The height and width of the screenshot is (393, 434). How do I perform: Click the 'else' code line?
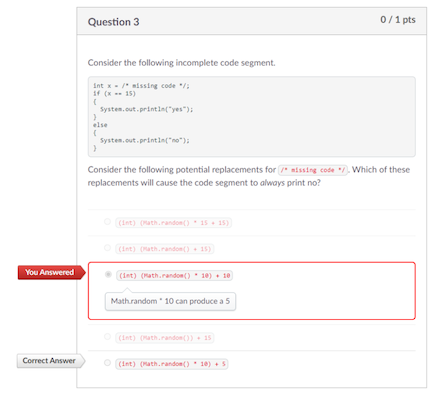click(x=100, y=125)
